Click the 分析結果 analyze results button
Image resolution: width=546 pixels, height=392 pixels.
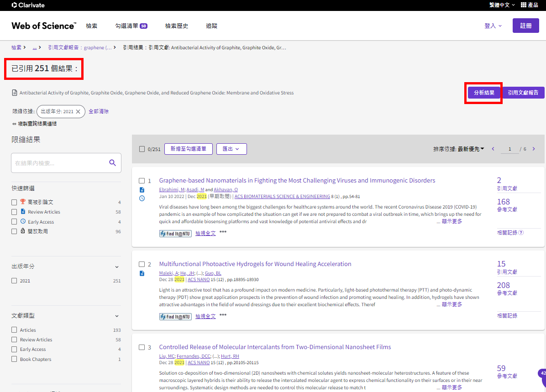pyautogui.click(x=484, y=93)
